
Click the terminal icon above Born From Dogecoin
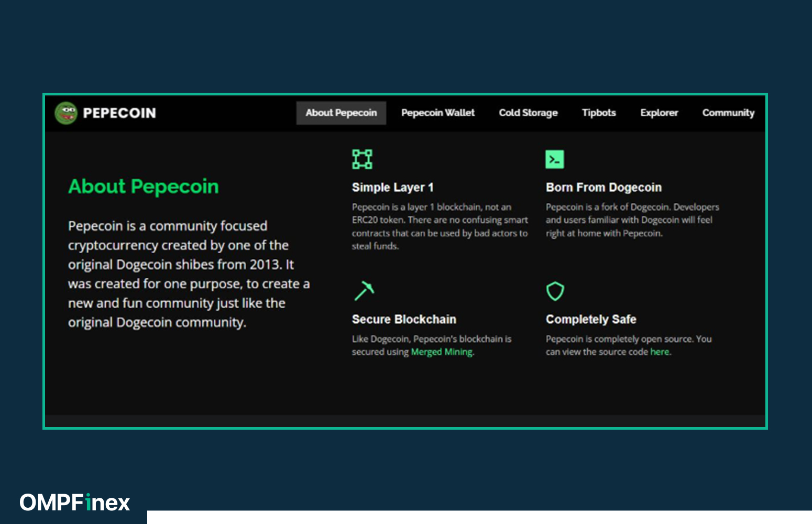[555, 159]
